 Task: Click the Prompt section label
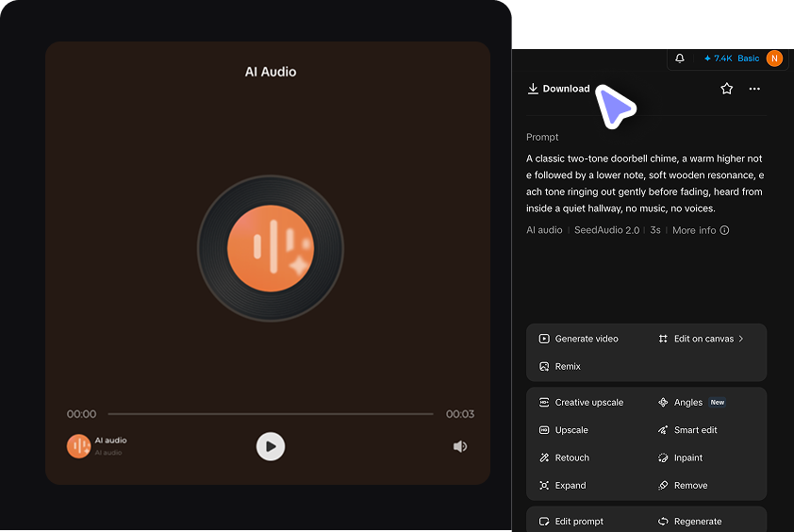[x=542, y=137]
